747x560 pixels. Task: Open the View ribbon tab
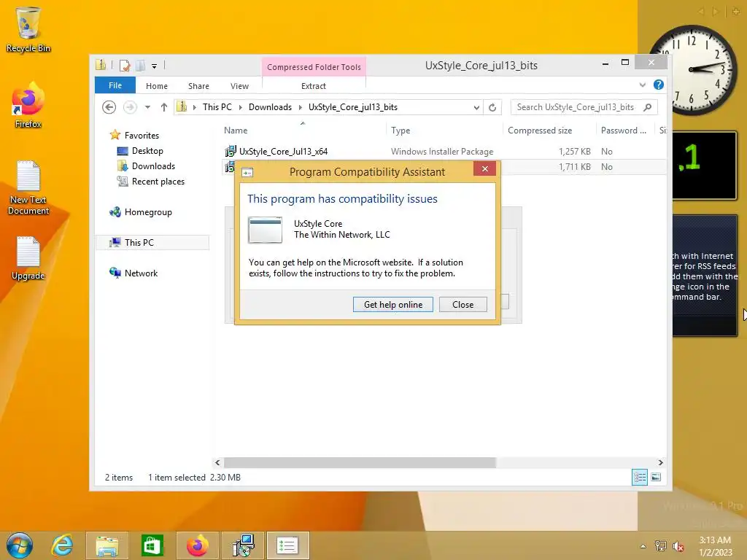(x=239, y=86)
